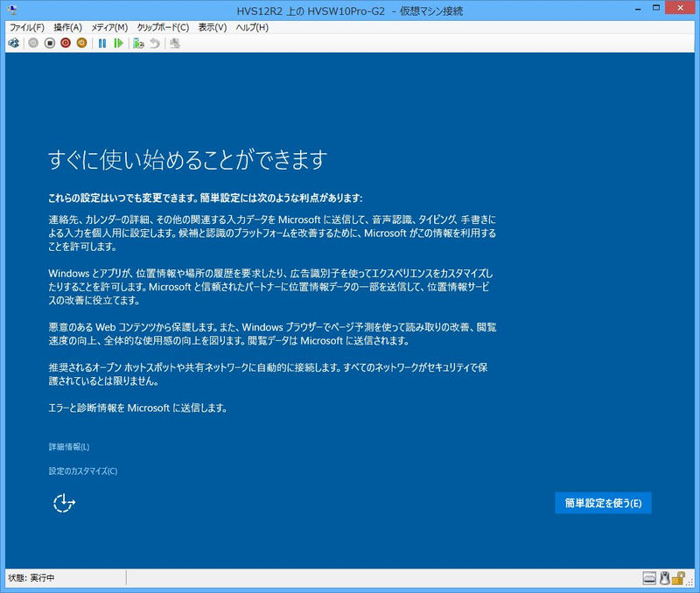Open the 操作(A) menu

click(x=68, y=28)
